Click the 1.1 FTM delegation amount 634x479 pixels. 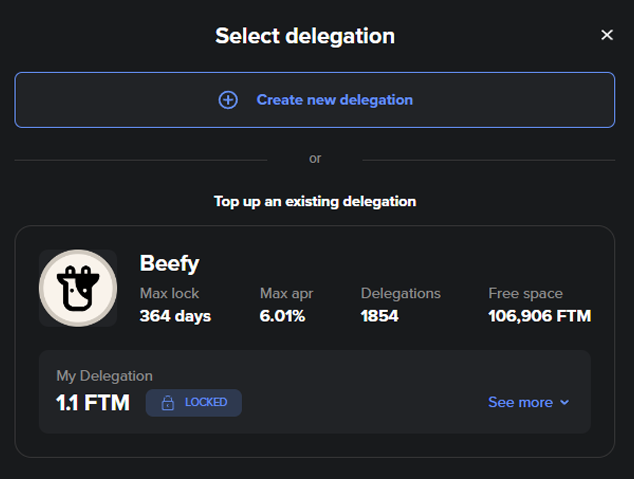pos(93,403)
